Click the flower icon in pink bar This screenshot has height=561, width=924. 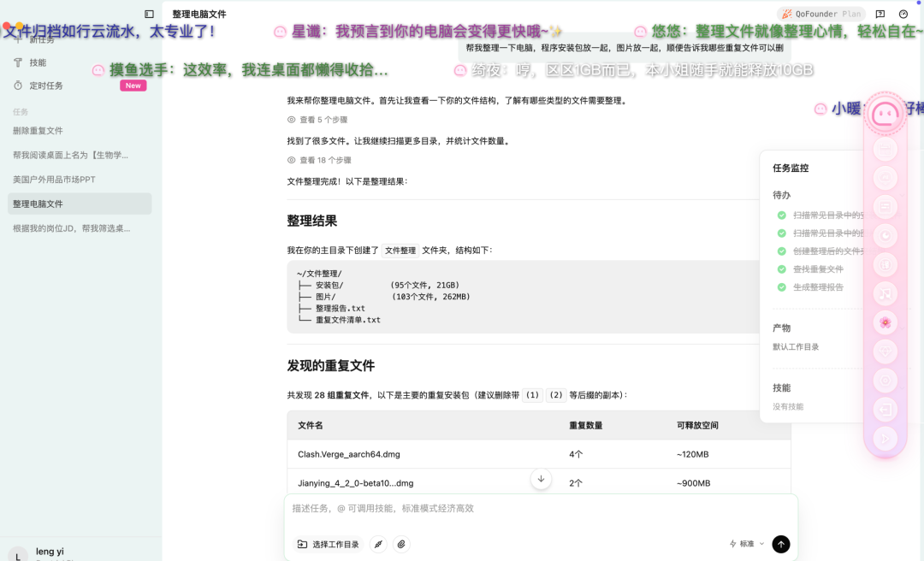pyautogui.click(x=885, y=322)
